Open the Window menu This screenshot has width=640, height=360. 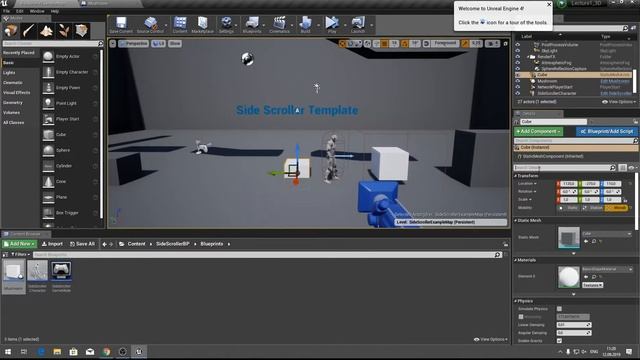pyautogui.click(x=37, y=11)
